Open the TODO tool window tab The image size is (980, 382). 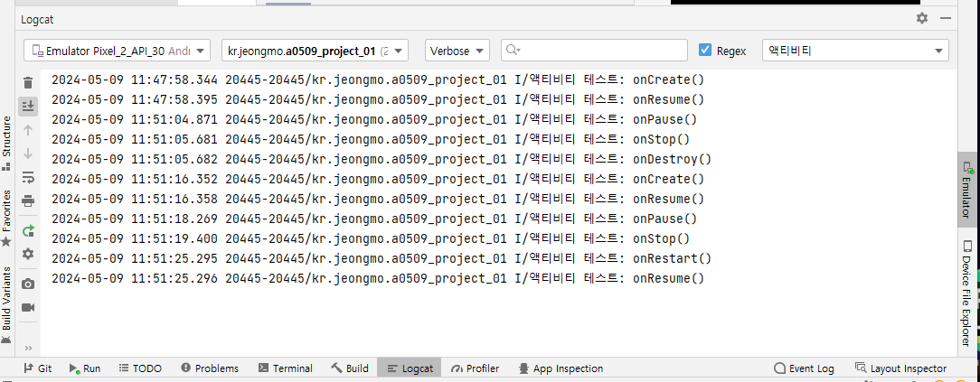click(x=140, y=368)
